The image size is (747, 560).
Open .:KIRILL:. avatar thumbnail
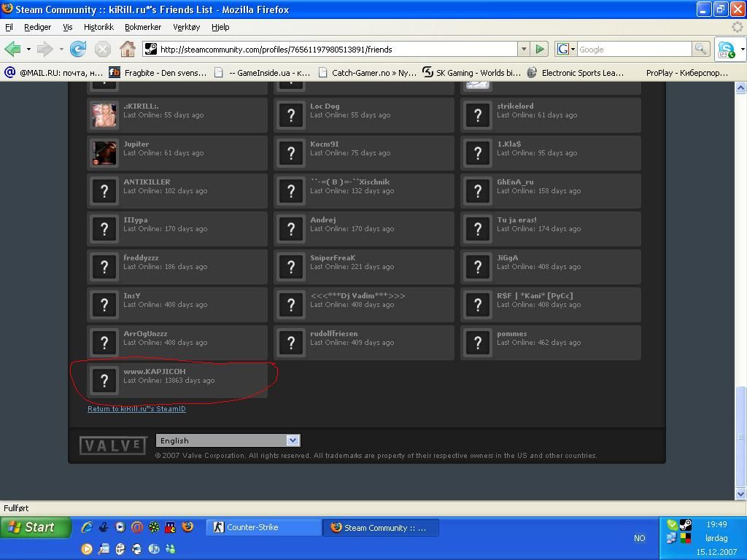click(x=104, y=114)
